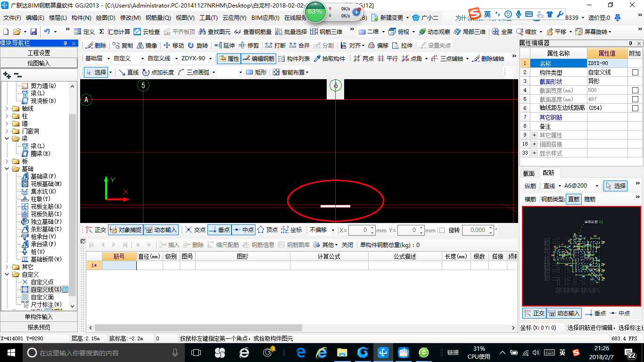Toggle 属性 properties panel button

[x=229, y=59]
